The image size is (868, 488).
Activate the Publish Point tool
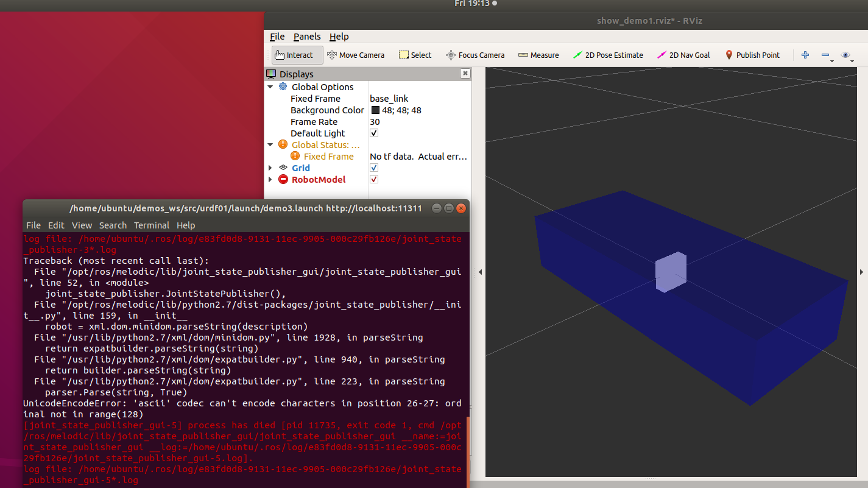[x=753, y=55]
